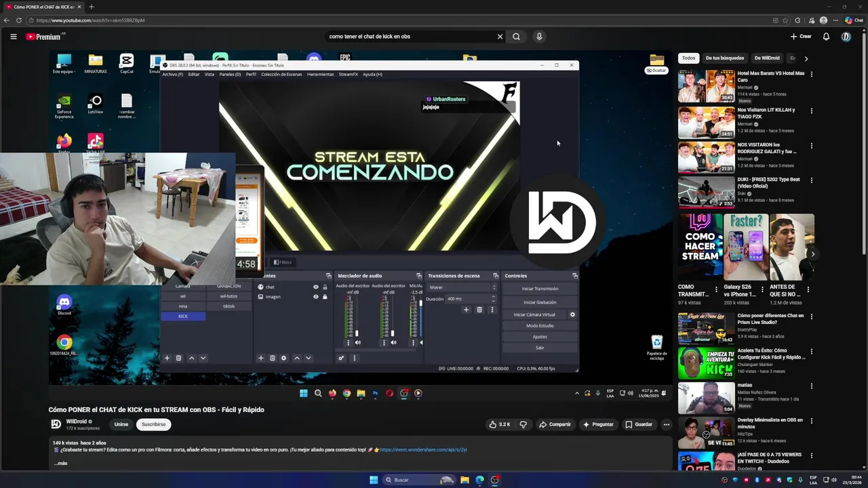Open options for the DUKI video
Image resolution: width=868 pixels, height=488 pixels.
811,180
